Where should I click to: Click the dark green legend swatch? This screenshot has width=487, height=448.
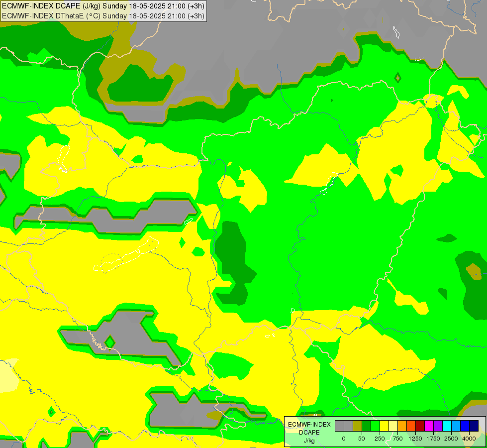pos(366,426)
